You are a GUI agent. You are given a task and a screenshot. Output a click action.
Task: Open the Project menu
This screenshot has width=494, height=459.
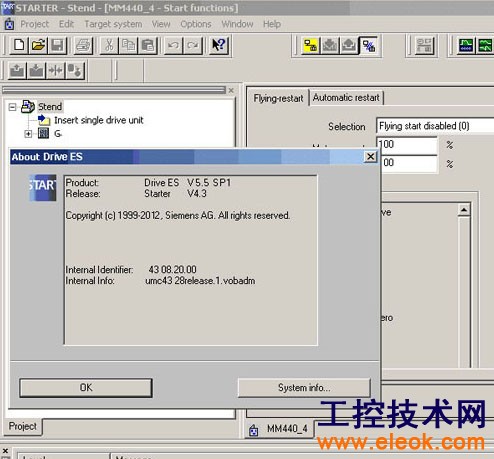pos(34,24)
